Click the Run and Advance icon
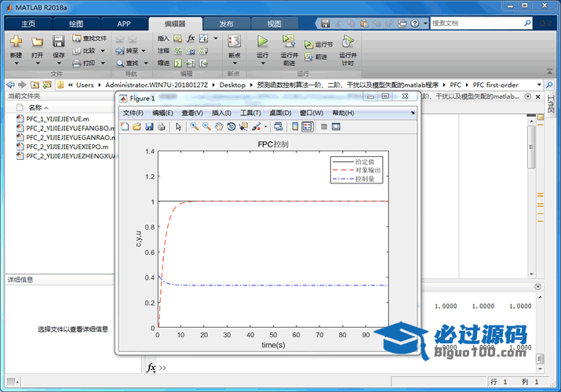 click(289, 42)
